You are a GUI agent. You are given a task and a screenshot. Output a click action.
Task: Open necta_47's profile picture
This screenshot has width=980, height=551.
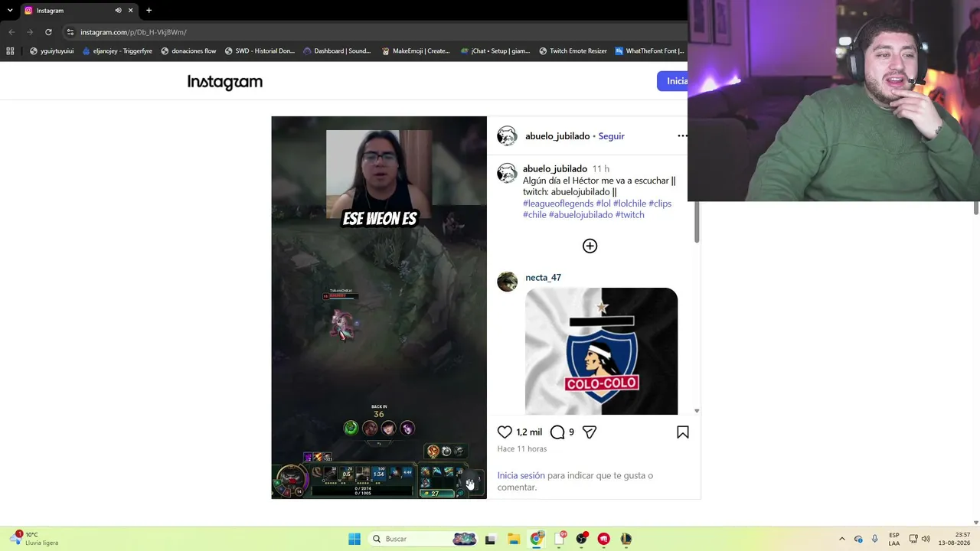coord(507,282)
